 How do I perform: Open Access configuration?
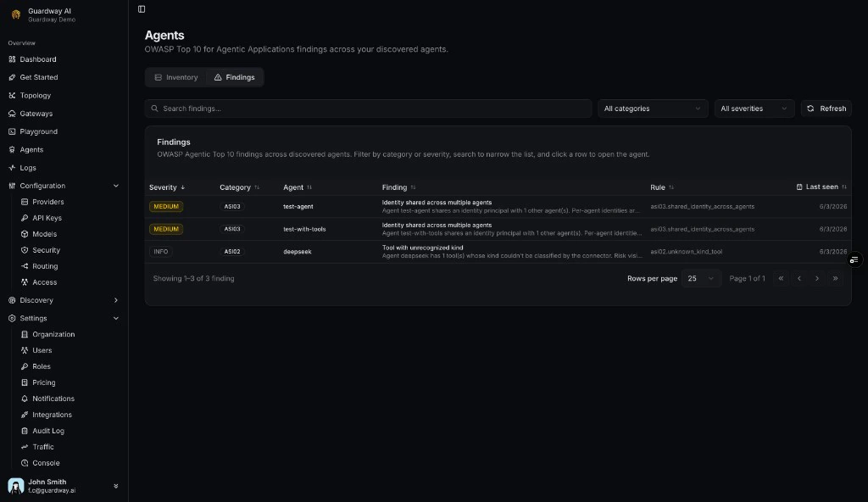click(39, 282)
